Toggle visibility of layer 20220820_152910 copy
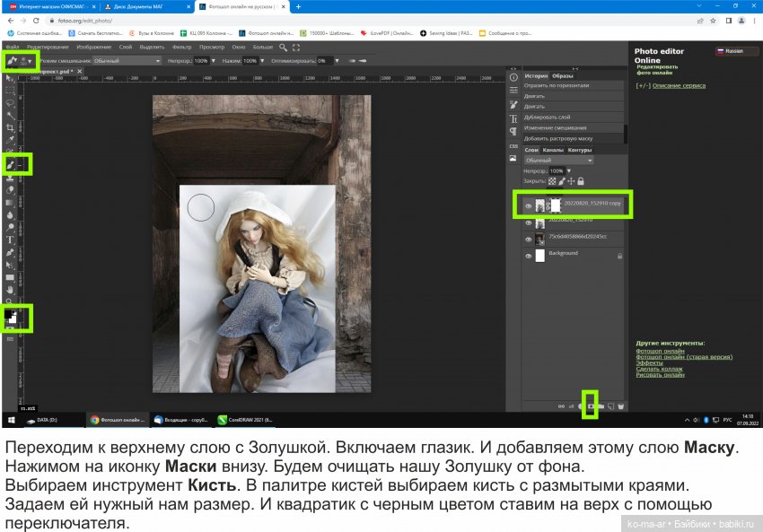The height and width of the screenshot is (532, 763). point(529,205)
